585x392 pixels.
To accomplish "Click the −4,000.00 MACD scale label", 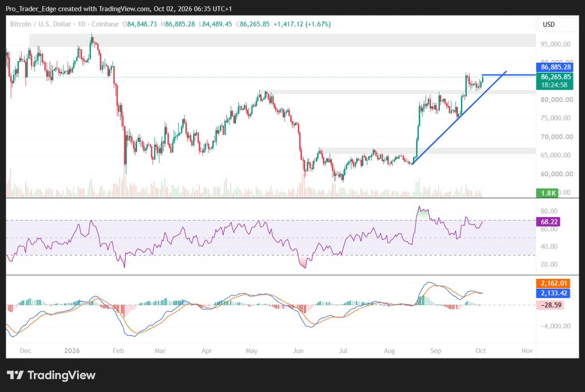I will point(555,326).
